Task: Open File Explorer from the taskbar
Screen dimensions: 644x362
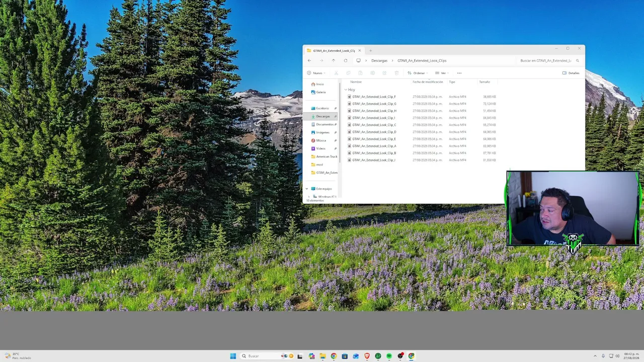Action: [323, 356]
